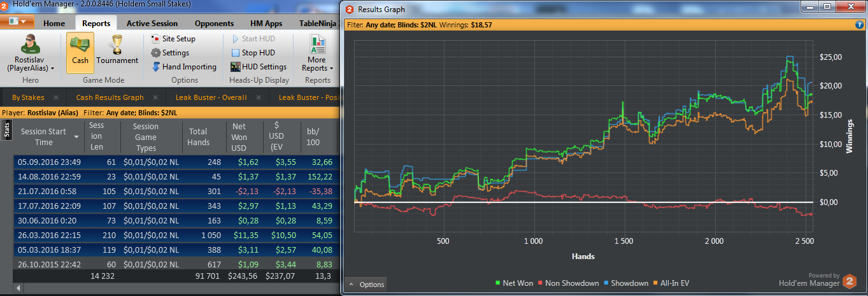Image resolution: width=868 pixels, height=296 pixels.
Task: Click the Results Graph window title icon
Action: (350, 10)
